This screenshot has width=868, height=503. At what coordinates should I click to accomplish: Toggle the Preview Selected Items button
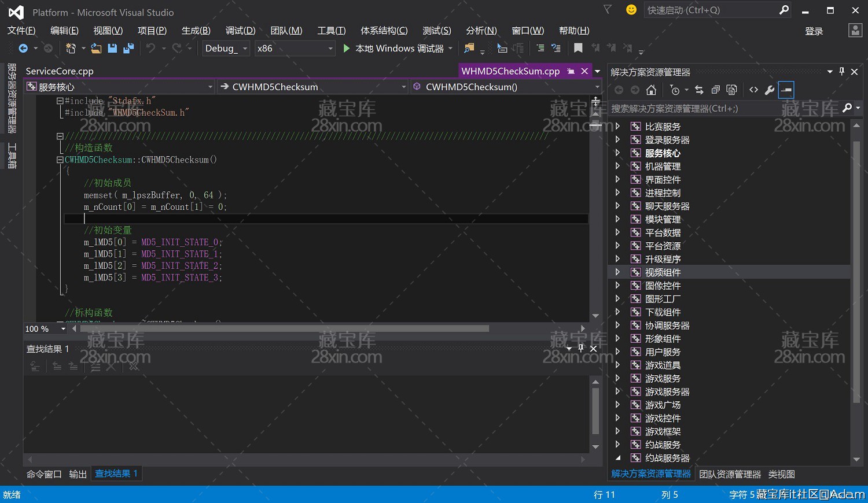point(786,90)
